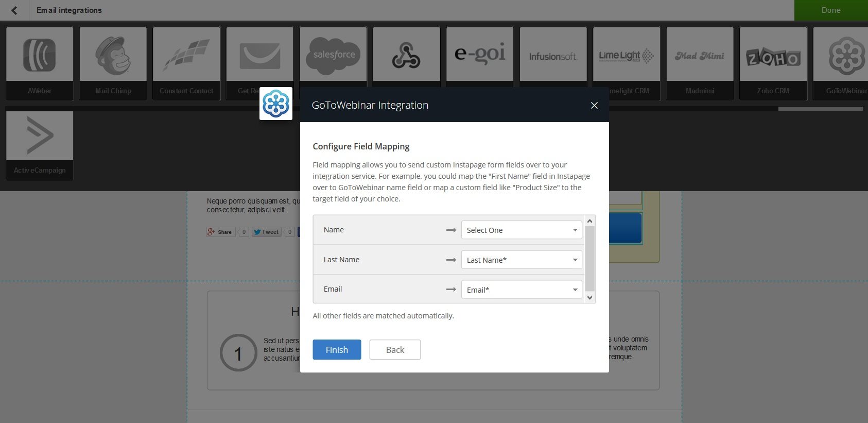Screen dimensions: 868x423
Task: Click the 'Email' source field label
Action: 333,289
